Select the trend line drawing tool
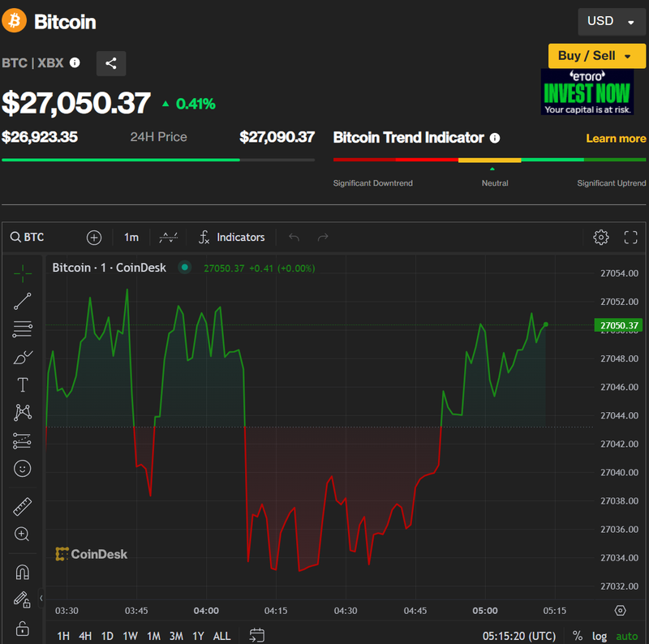Viewport: 649px width, 644px height. pyautogui.click(x=23, y=301)
